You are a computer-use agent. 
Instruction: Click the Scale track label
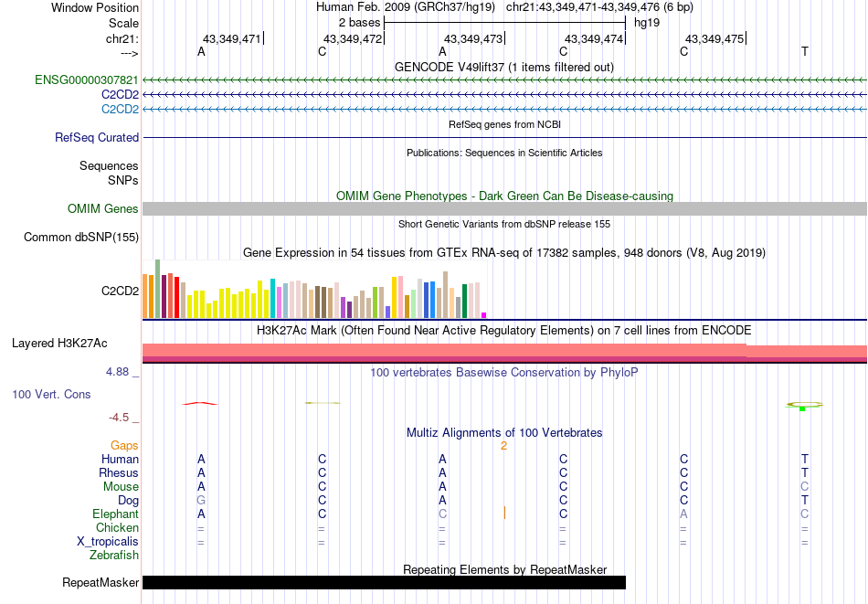tap(124, 23)
